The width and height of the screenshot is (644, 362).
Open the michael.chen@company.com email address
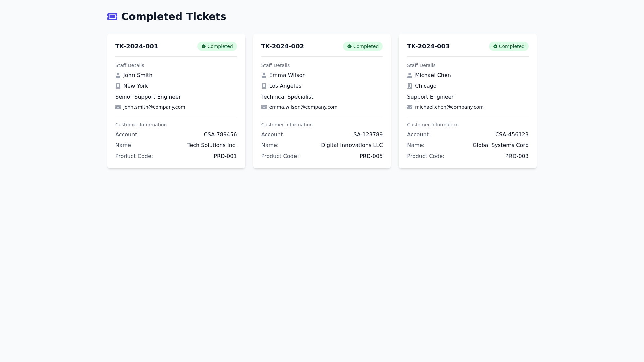pos(449,107)
